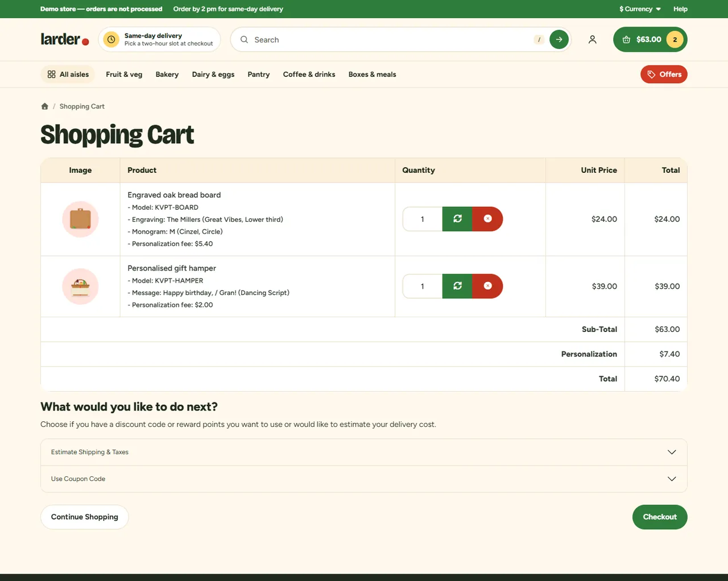Open the Fruit & veg aisle
The height and width of the screenshot is (581, 728).
pyautogui.click(x=124, y=74)
